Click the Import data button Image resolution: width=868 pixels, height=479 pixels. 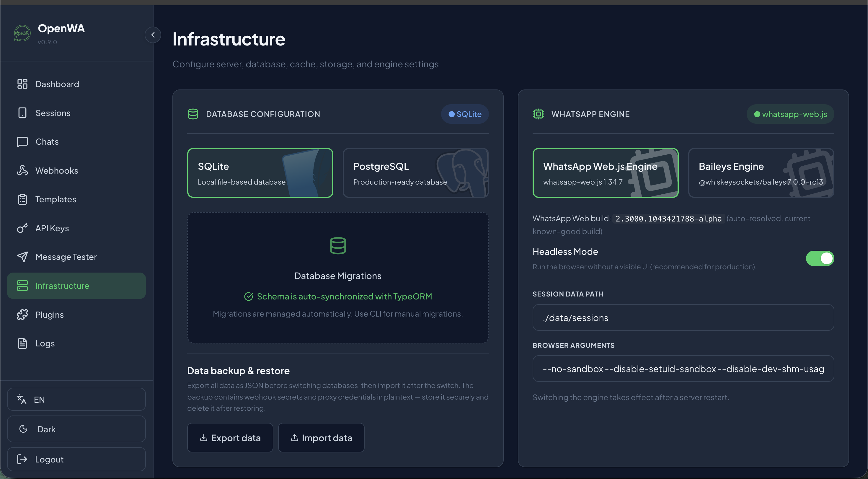[x=321, y=438]
